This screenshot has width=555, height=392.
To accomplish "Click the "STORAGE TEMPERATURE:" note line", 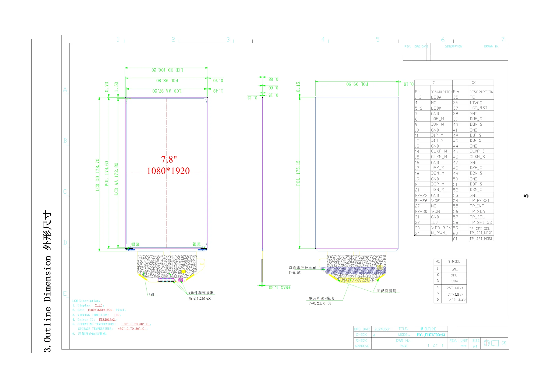I will point(113,329).
